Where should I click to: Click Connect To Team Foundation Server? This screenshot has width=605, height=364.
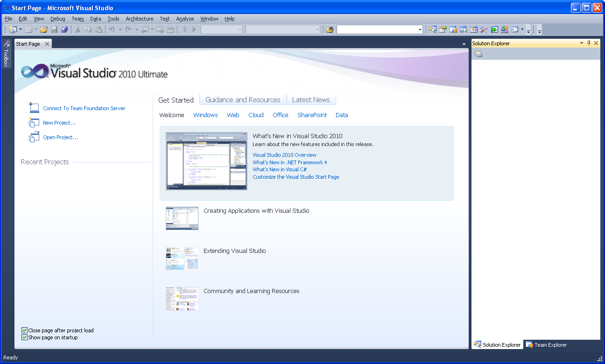[84, 108]
